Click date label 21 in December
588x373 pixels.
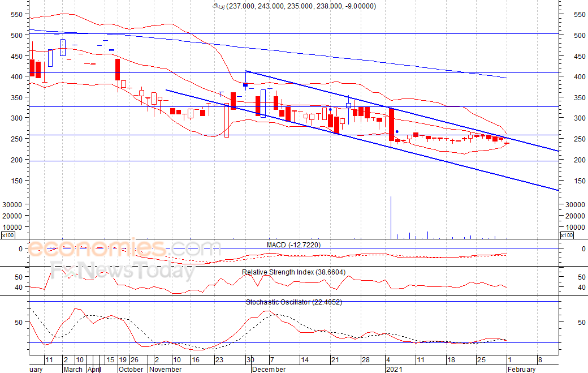pyautogui.click(x=335, y=360)
